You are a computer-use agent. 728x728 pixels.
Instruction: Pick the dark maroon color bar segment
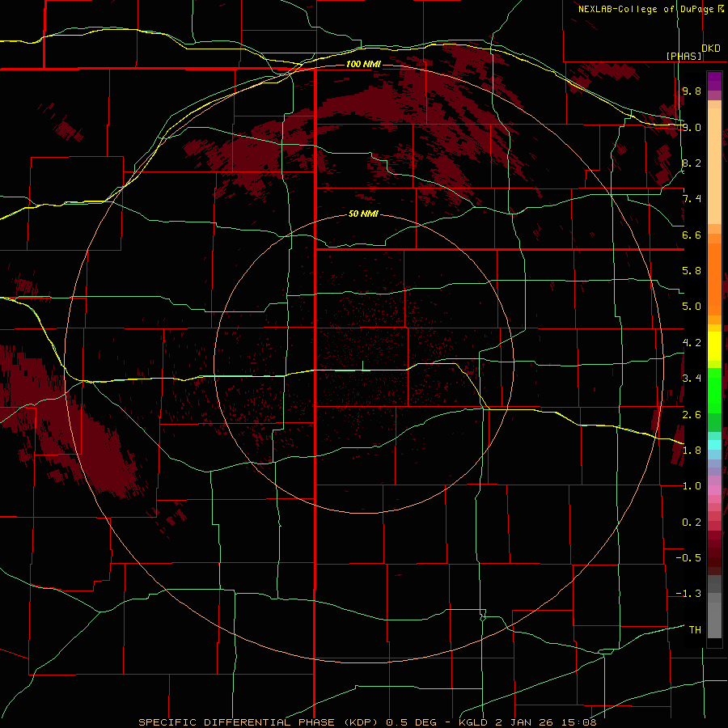tap(714, 553)
